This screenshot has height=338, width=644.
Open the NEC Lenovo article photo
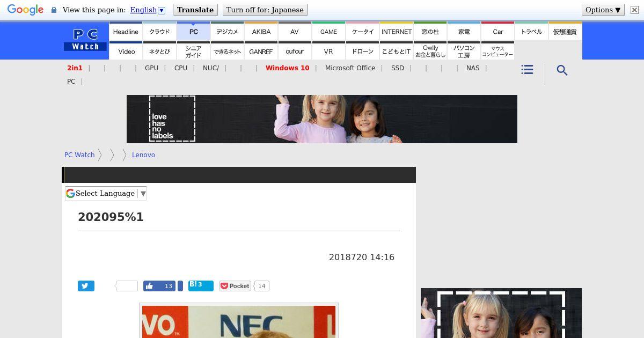pos(239,321)
